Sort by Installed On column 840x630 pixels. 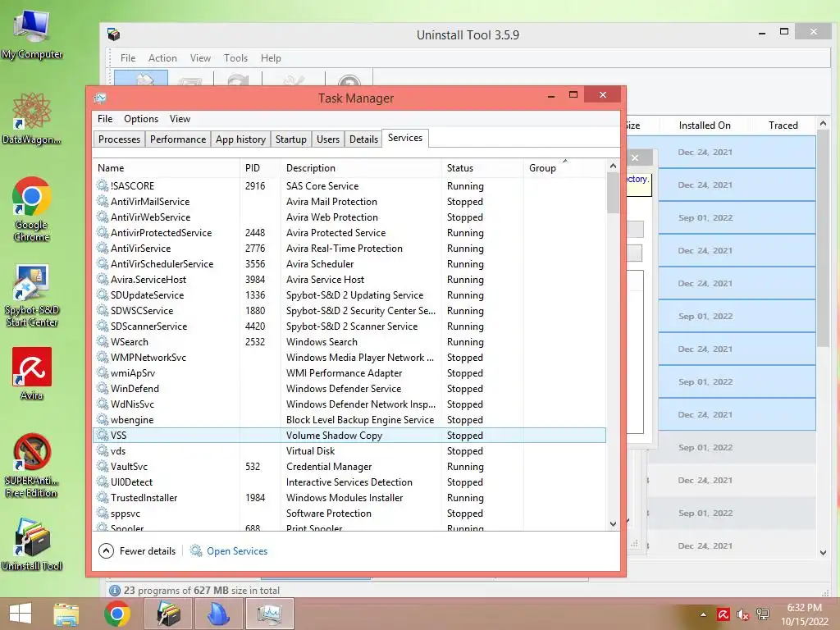pyautogui.click(x=705, y=126)
